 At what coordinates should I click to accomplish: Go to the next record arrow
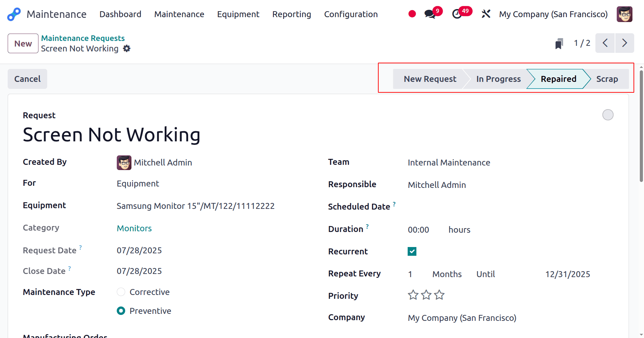tap(624, 43)
